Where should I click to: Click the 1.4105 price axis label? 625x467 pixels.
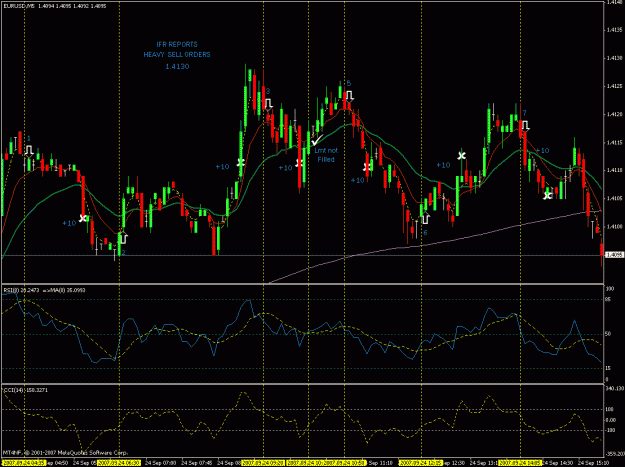614,198
